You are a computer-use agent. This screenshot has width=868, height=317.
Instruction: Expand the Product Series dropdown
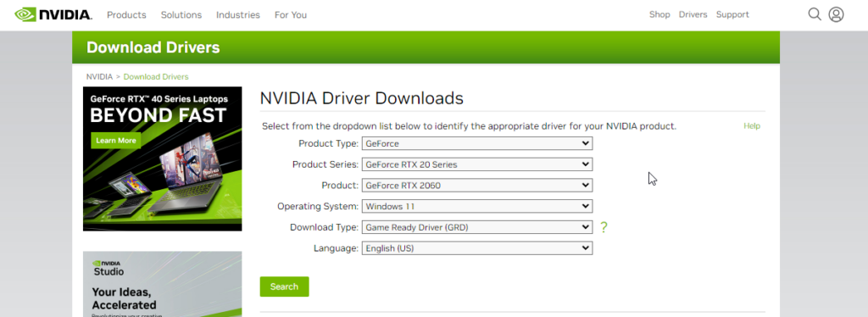[x=477, y=164]
